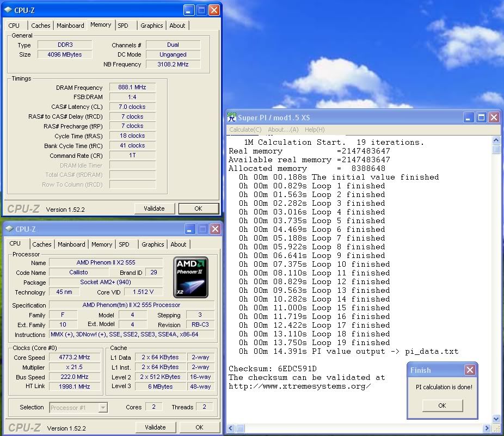Screen dimensions: 504x436
Task: Click Super PI scroll right arrow
Action: pos(487,428)
